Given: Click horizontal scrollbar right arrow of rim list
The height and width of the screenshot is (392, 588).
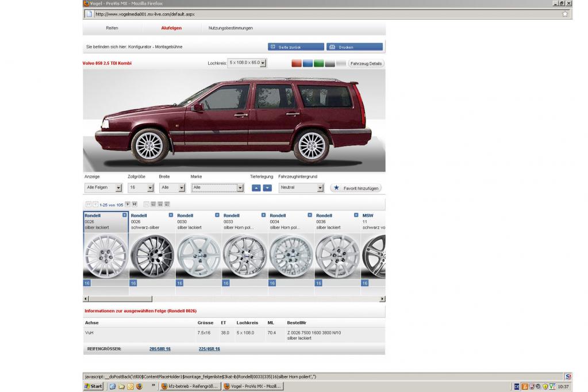Looking at the screenshot, I should 382,299.
